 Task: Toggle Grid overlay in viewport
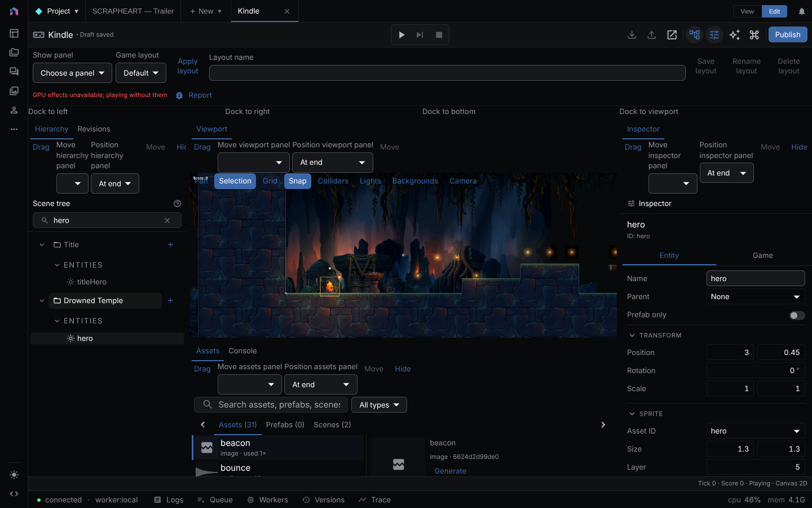270,181
